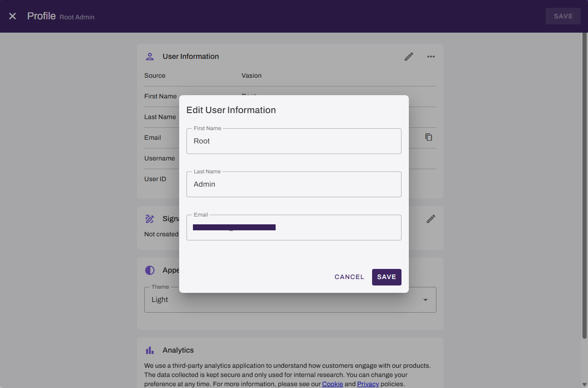The height and width of the screenshot is (388, 588).
Task: Copy the email with the copy icon
Action: pos(429,137)
